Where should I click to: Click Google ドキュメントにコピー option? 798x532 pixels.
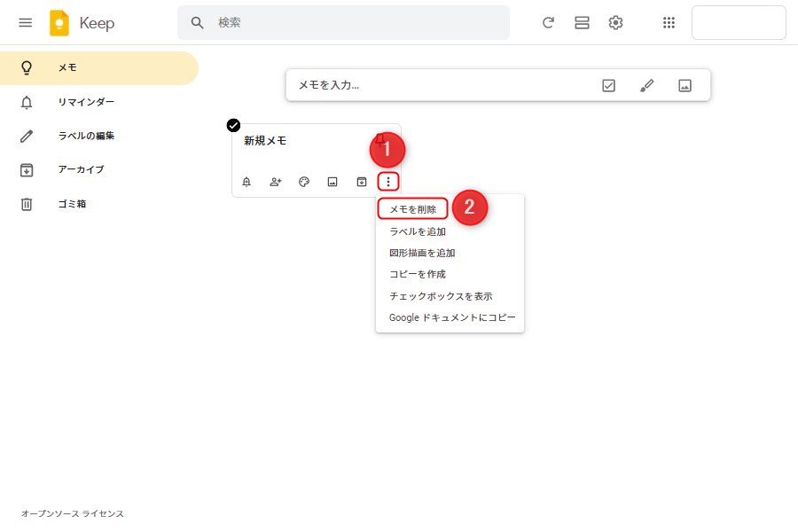(x=451, y=317)
